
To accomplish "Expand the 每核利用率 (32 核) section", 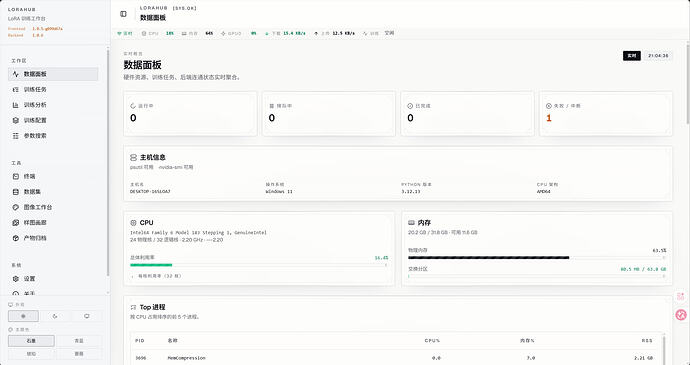I will (157, 276).
